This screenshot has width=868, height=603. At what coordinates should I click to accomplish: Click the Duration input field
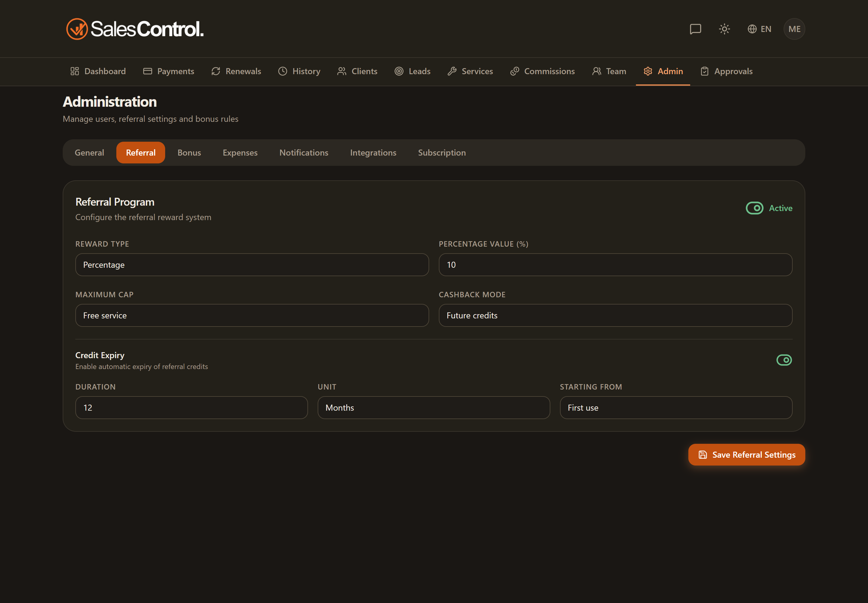(x=191, y=407)
